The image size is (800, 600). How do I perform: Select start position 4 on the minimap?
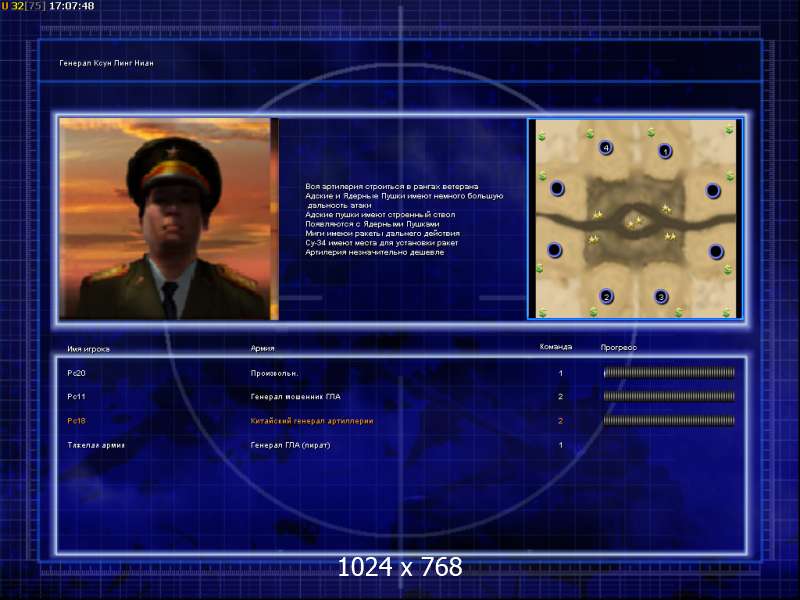[x=606, y=148]
